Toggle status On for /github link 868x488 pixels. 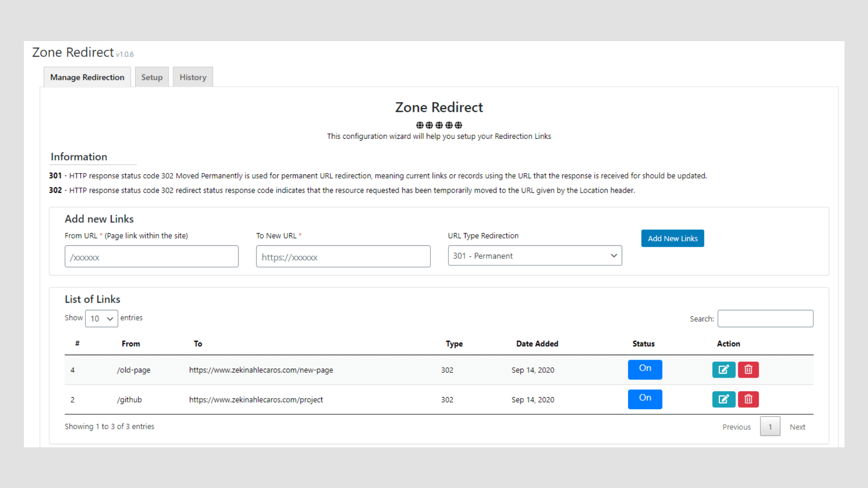point(645,399)
